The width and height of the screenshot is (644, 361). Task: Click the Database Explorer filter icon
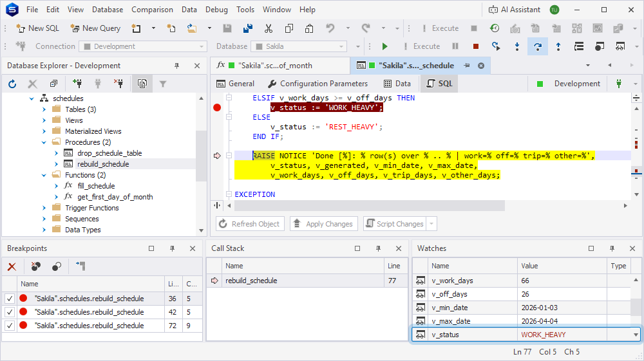(163, 84)
